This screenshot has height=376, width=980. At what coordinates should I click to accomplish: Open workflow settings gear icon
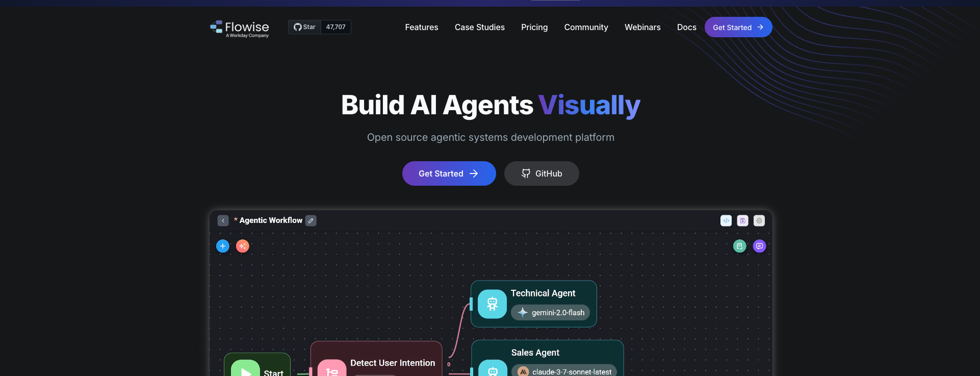(x=759, y=220)
